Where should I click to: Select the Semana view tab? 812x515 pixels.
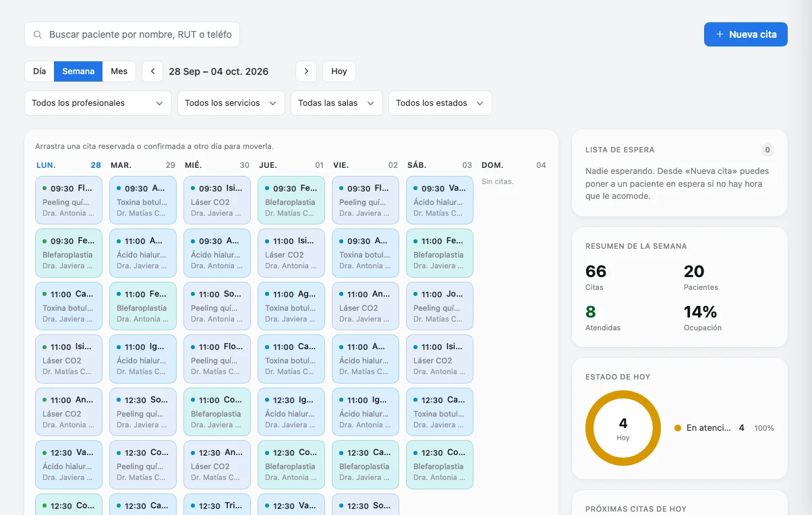click(x=78, y=71)
